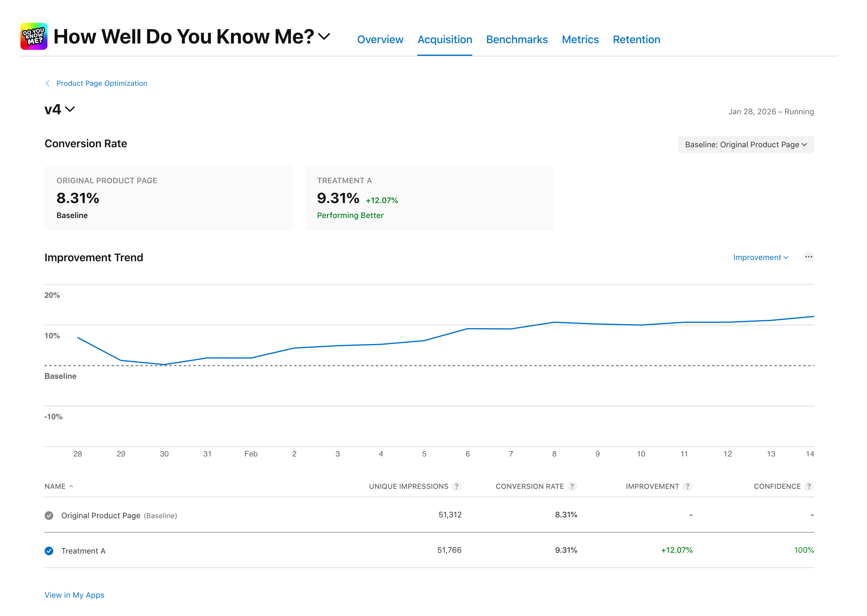Open the v4 test version dropdown

(60, 109)
